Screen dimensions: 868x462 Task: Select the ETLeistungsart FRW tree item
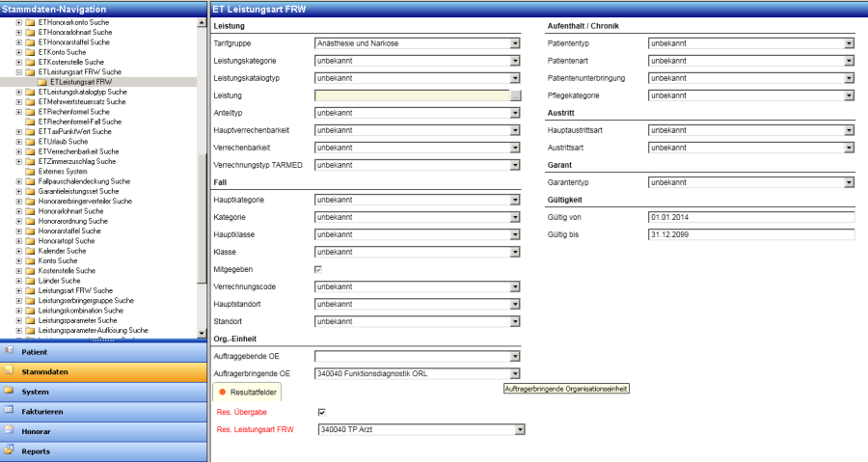coord(81,82)
